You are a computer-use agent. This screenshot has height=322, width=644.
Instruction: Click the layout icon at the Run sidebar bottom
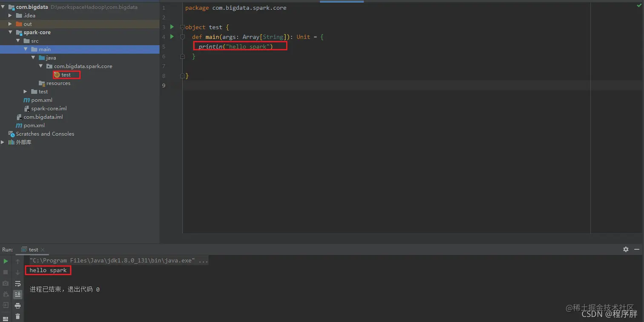click(x=6, y=318)
